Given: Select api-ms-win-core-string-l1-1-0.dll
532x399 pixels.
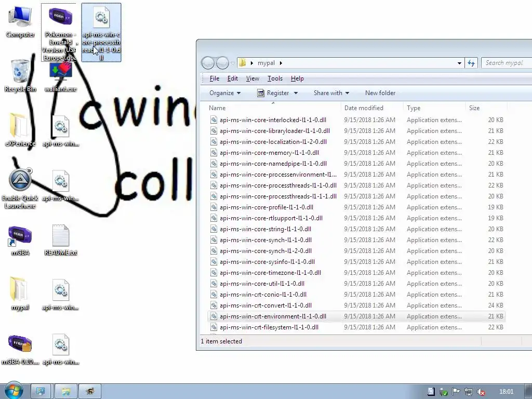Looking at the screenshot, I should pos(356,229).
